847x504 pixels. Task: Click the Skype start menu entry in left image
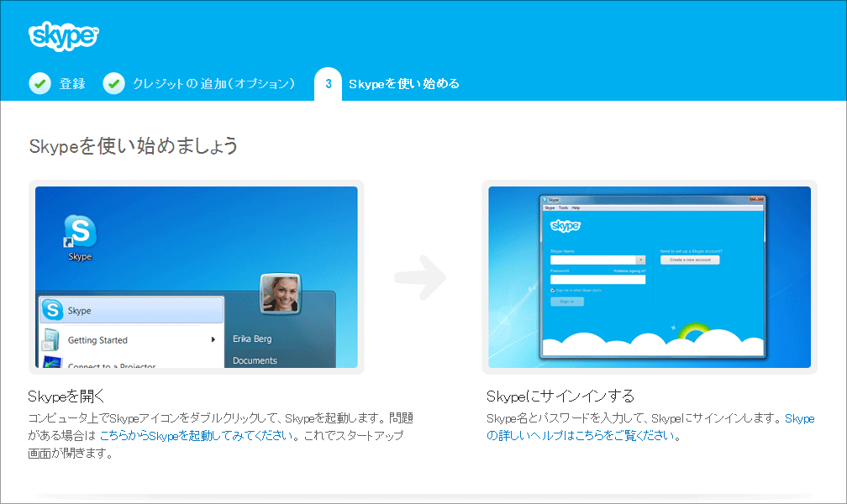(132, 310)
